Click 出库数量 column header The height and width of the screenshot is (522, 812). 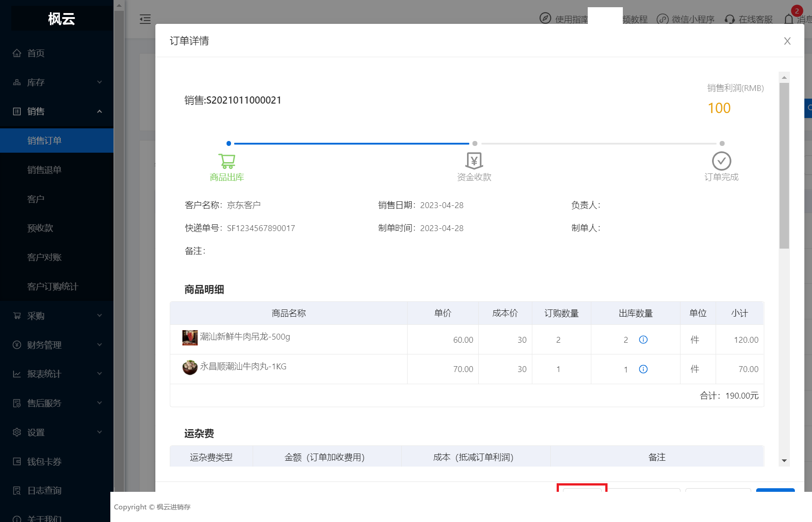coord(635,313)
